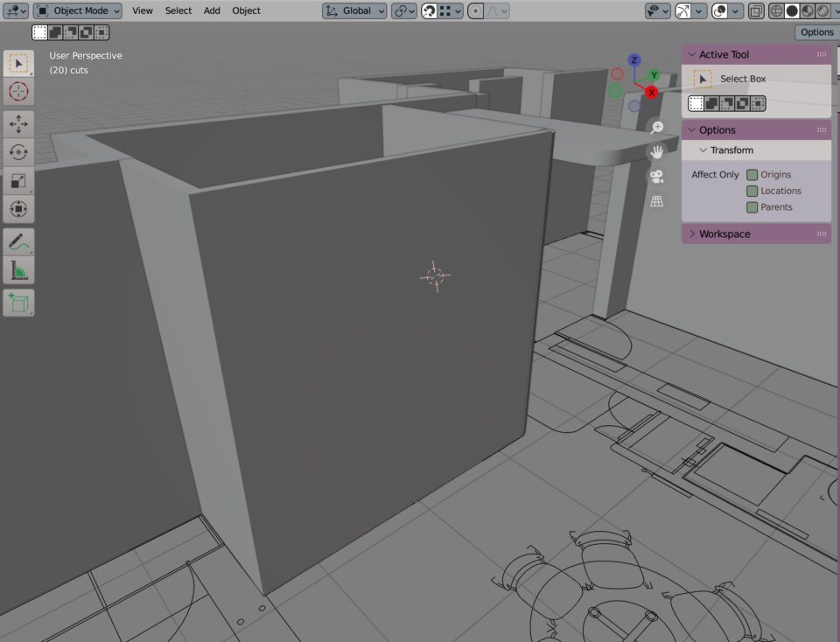Screen dimensions: 840x642
Task: Click the Options button at top right
Action: pyautogui.click(x=816, y=32)
